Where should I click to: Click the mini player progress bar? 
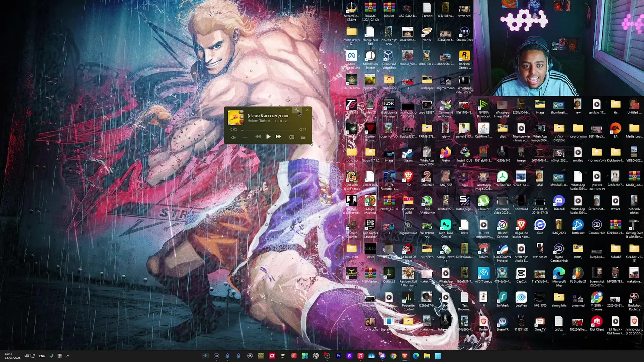click(x=268, y=129)
